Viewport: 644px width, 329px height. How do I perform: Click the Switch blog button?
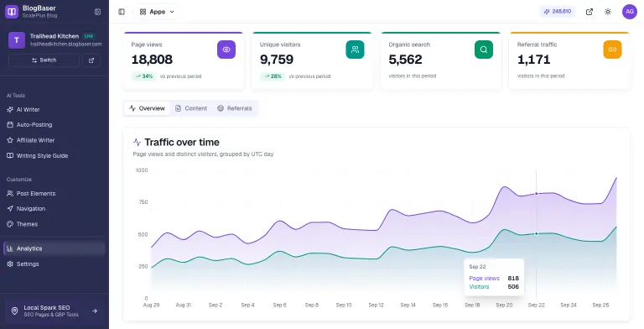click(44, 60)
